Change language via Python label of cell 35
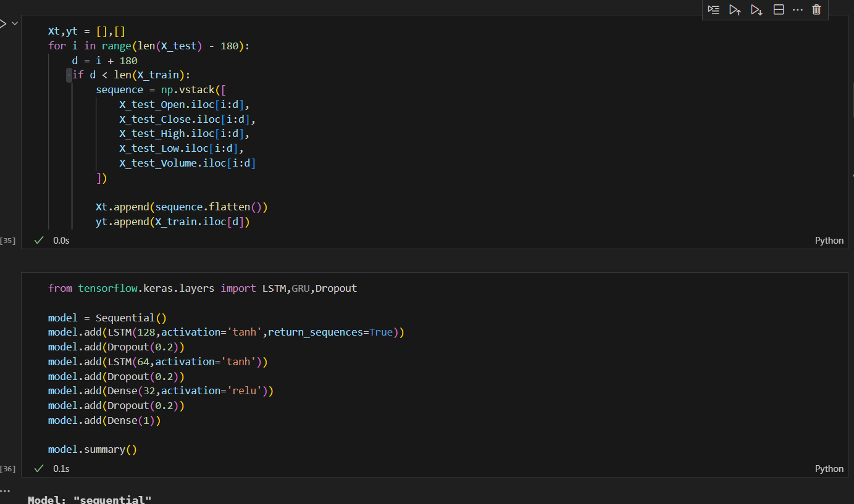Screen dimensions: 854x504 point(829,240)
